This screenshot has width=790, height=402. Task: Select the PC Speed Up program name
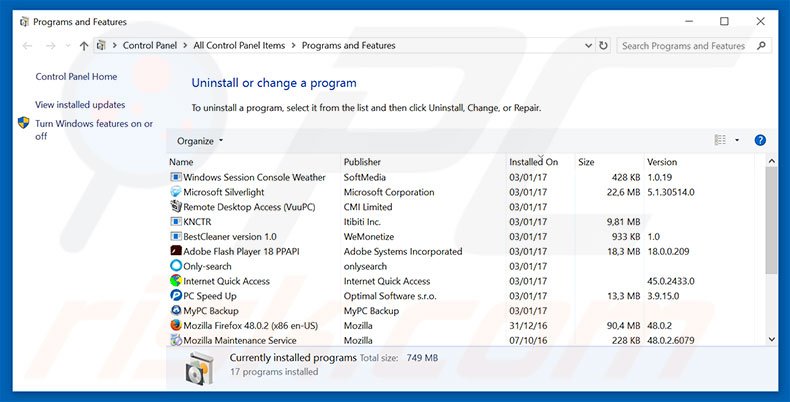(x=210, y=296)
